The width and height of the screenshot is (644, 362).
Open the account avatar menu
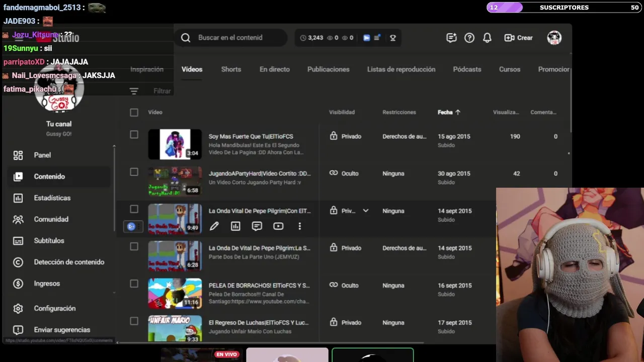tap(554, 38)
